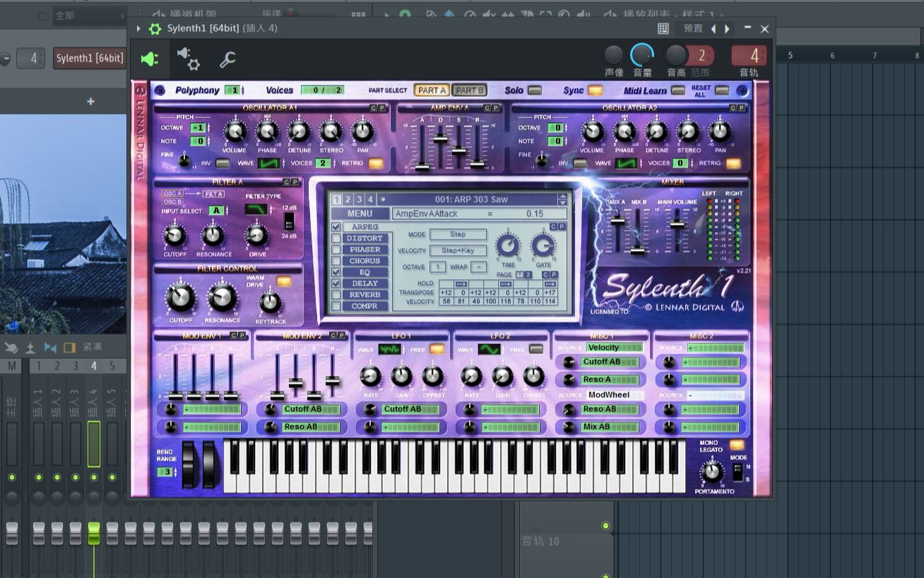The width and height of the screenshot is (924, 578).
Task: Click the Reset All button
Action: point(721,90)
